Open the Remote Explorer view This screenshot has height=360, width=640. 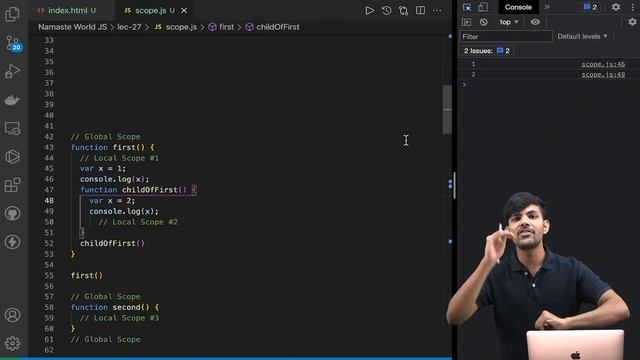[12, 128]
